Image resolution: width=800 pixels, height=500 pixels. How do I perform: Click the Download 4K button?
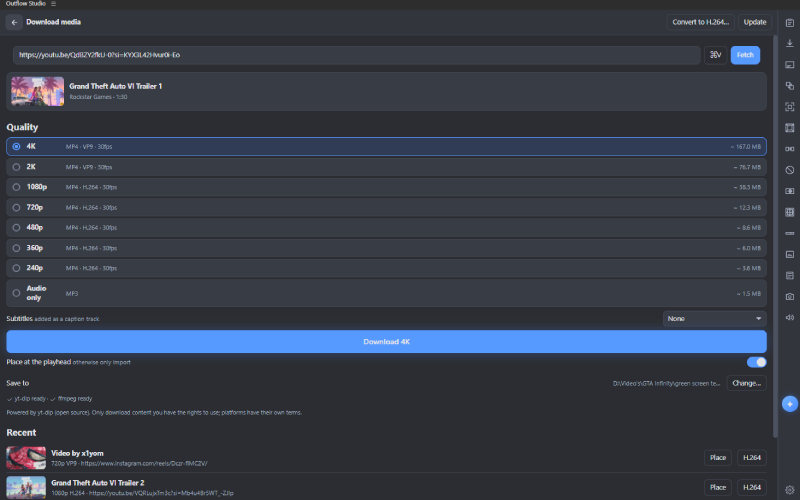click(x=386, y=341)
